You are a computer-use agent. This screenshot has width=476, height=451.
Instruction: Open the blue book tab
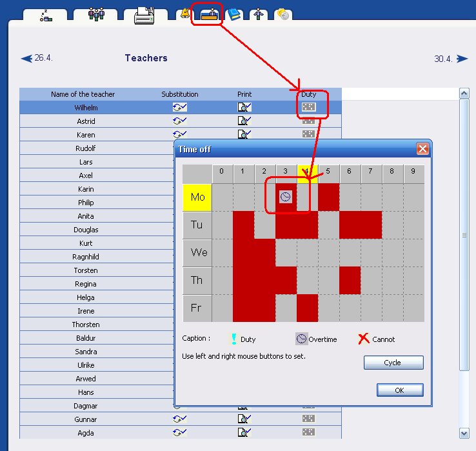[x=234, y=15]
